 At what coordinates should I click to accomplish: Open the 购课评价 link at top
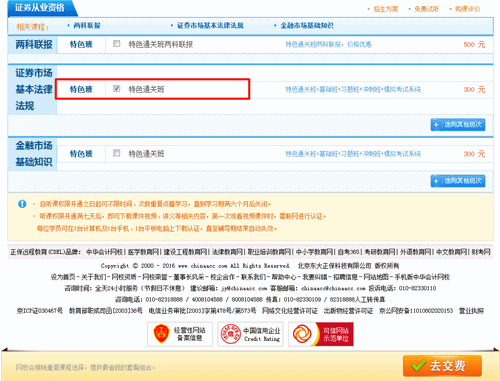click(x=468, y=9)
